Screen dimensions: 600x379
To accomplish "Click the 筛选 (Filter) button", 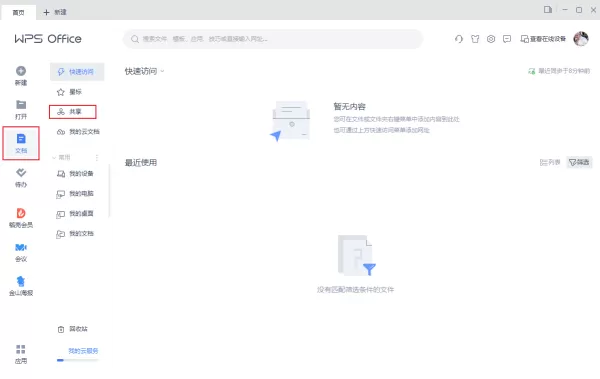I will pos(579,162).
